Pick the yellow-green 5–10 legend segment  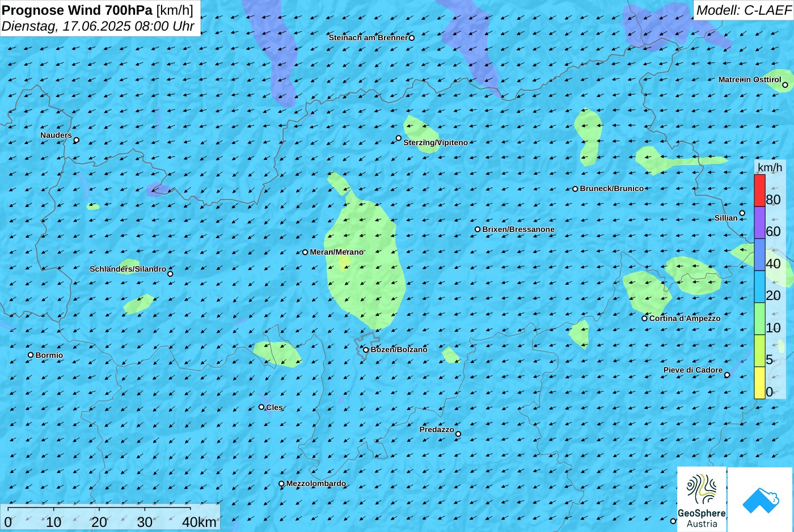coord(759,351)
